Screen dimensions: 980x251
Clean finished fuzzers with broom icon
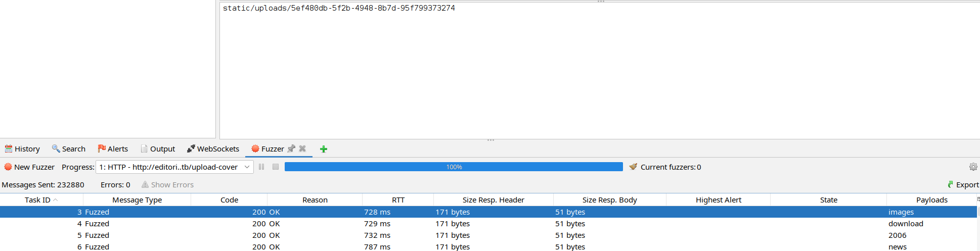[x=633, y=167]
